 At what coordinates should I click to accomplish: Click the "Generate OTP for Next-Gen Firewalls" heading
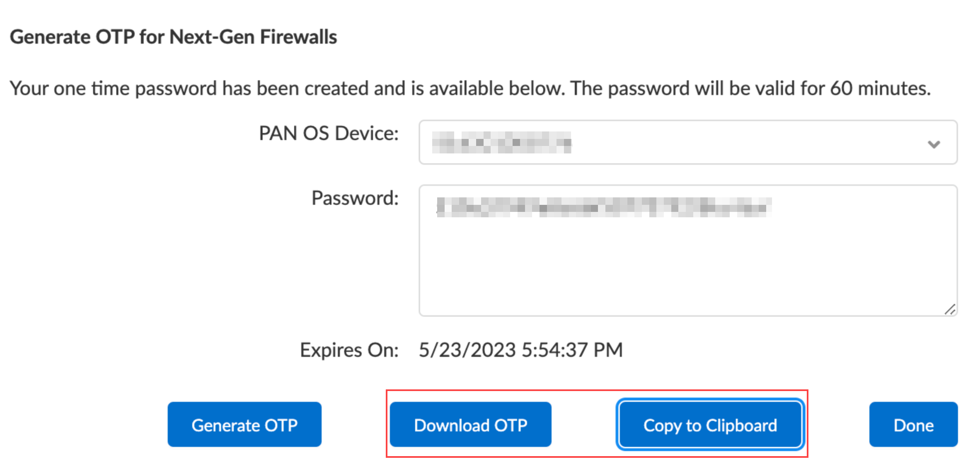(173, 37)
